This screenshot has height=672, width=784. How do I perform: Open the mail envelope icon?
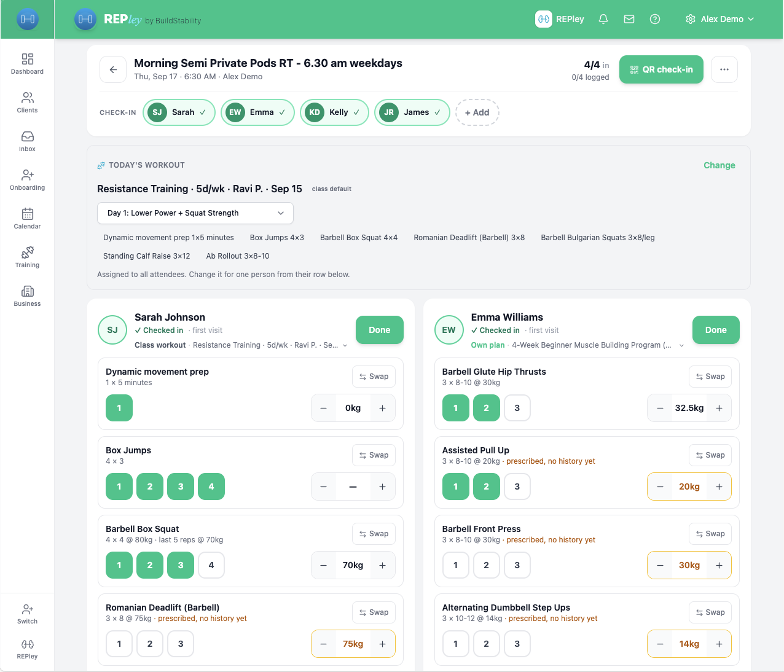point(629,19)
